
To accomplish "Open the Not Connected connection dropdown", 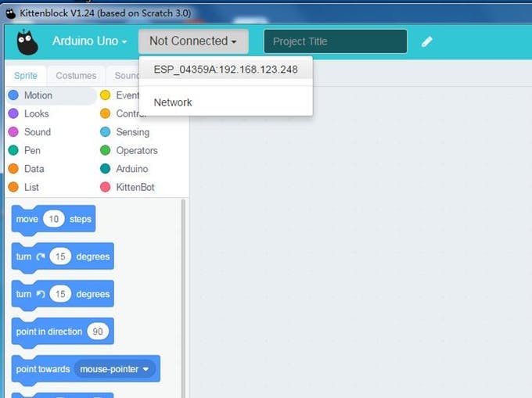I will (x=193, y=41).
